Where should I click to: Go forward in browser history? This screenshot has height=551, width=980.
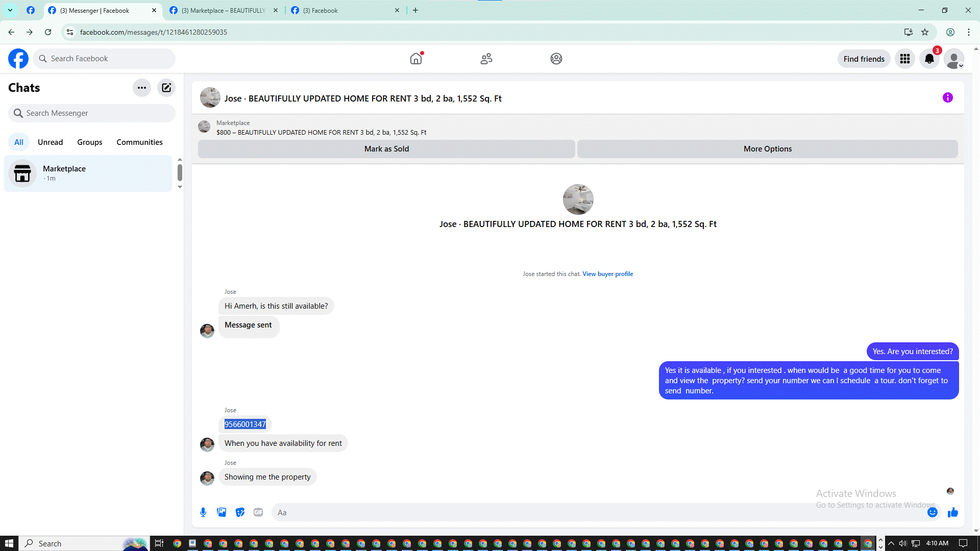[x=30, y=32]
